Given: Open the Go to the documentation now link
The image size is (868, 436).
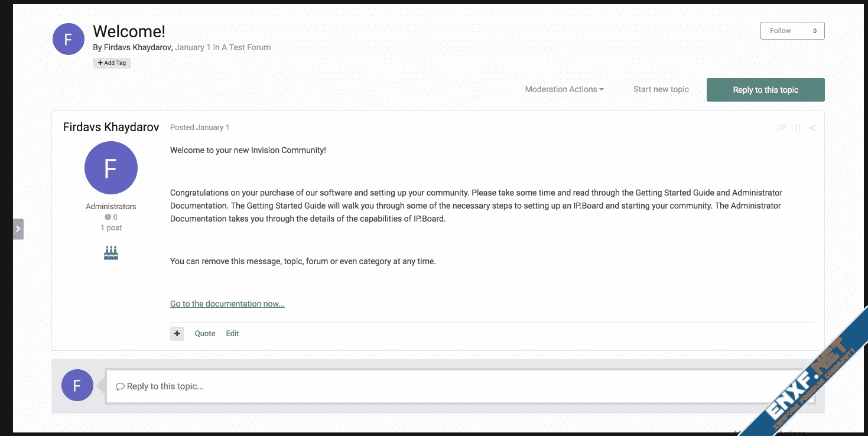Looking at the screenshot, I should pos(227,304).
